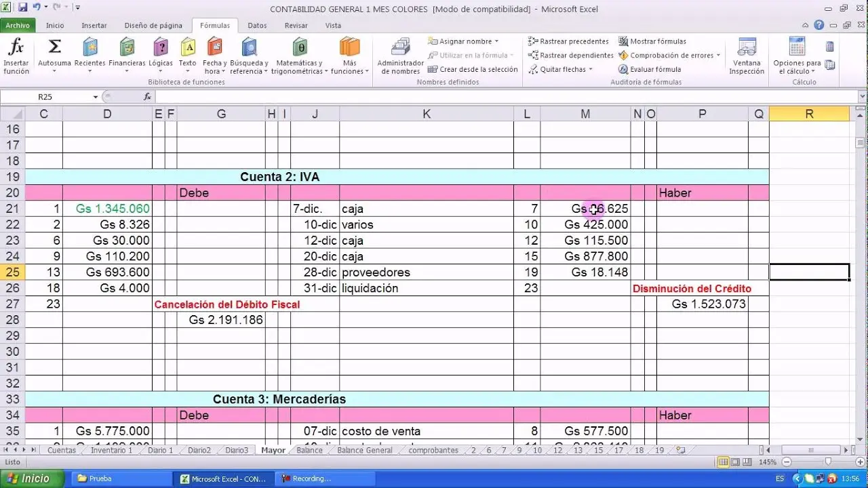This screenshot has height=488, width=868.
Task: Click the zoom slider in status bar
Action: 827,462
